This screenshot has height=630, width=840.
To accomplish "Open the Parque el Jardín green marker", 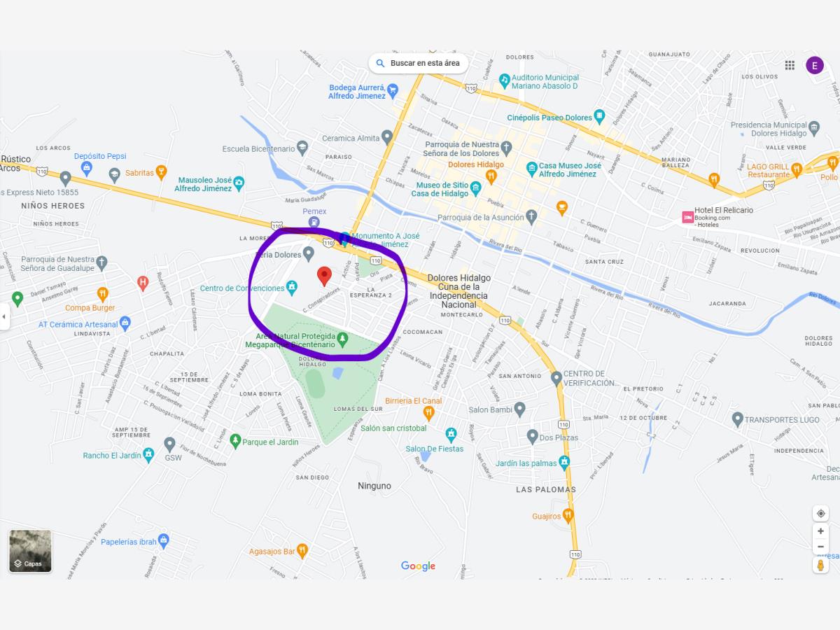I will (x=237, y=442).
